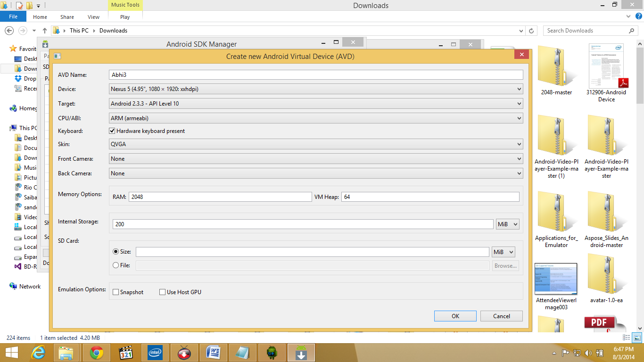Viewport: 644px width, 362px height.
Task: Open the Skin dropdown showing QVGA
Action: point(316,144)
